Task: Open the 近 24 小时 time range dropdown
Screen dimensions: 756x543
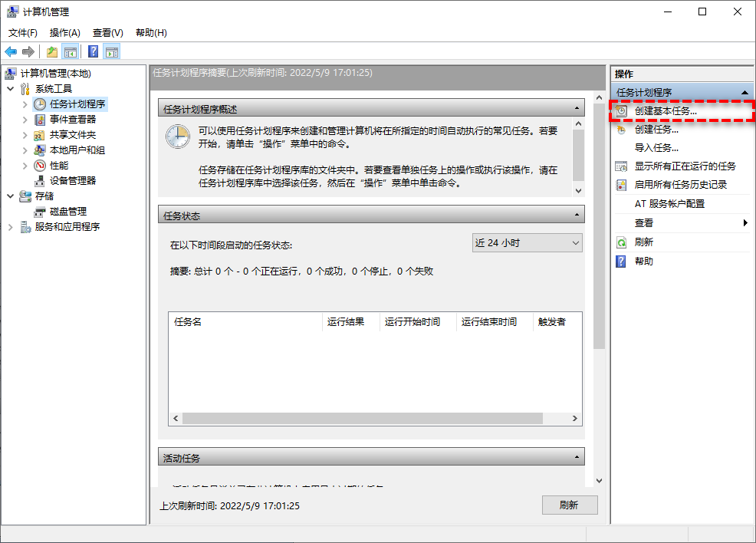Action: click(x=527, y=243)
